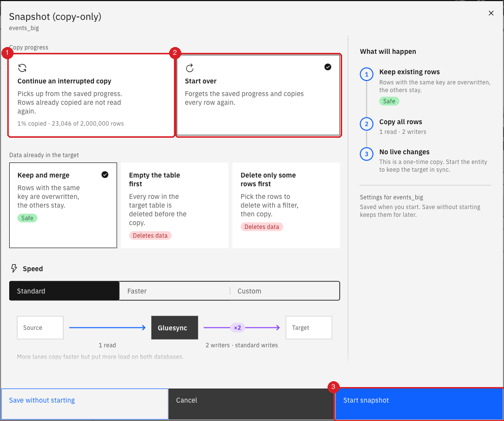Click Save without starting button
Screen dimensions: 504x421
point(84,404)
